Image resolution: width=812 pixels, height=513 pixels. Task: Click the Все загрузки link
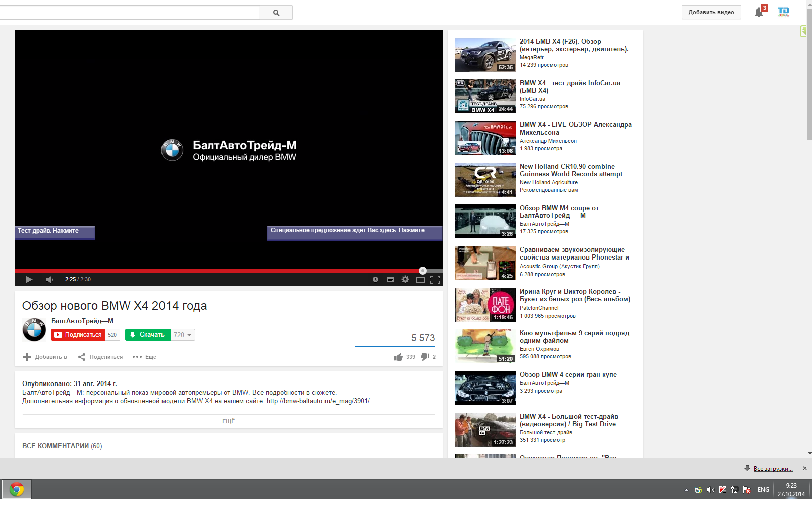tap(773, 469)
